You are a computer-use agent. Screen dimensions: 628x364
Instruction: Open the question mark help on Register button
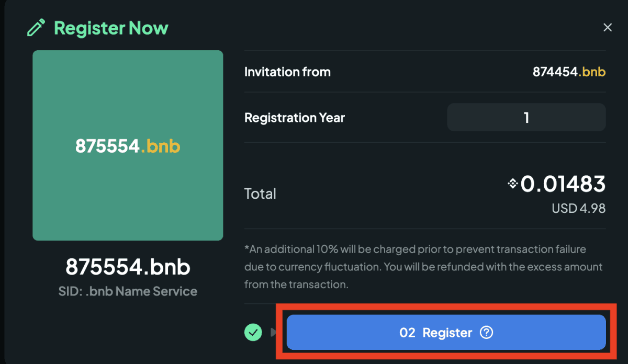click(x=486, y=333)
